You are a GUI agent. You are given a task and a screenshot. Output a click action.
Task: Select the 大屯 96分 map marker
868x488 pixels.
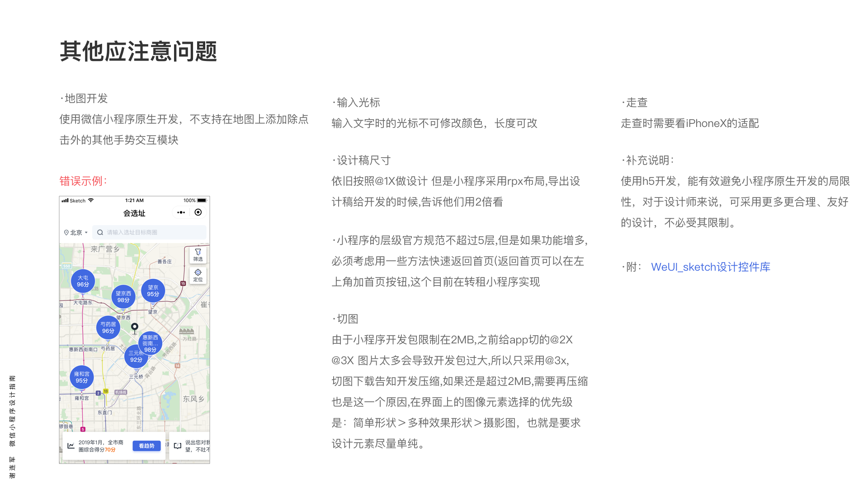point(83,281)
